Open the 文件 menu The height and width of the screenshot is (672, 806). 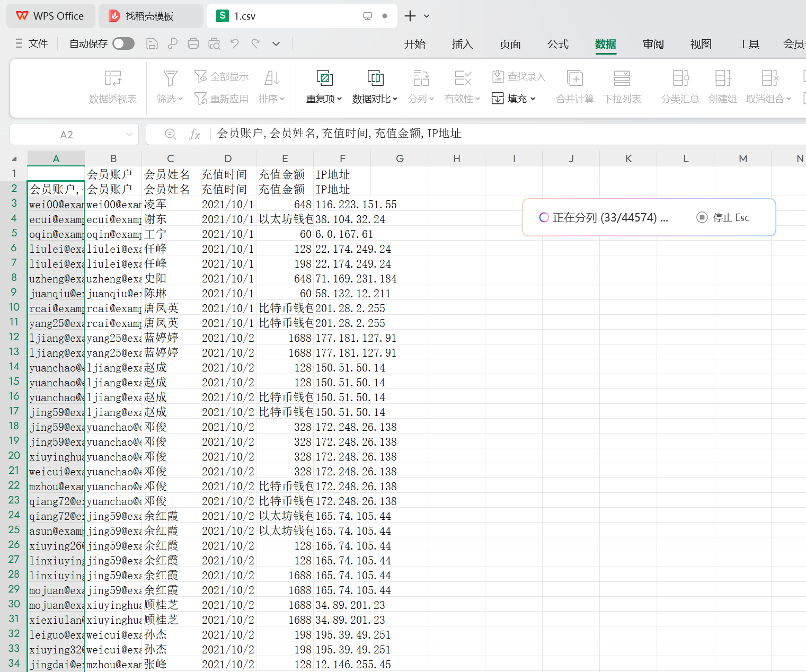32,44
